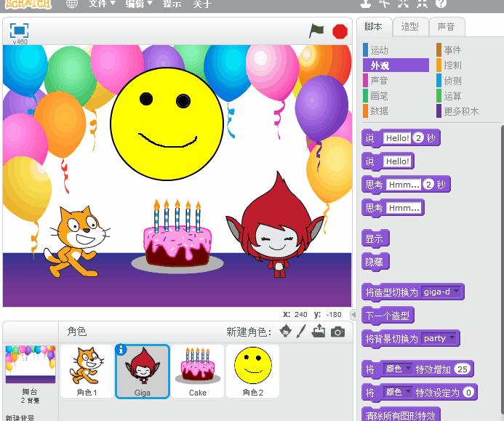Click the Hello! field in 说 2秒 block

pos(397,138)
